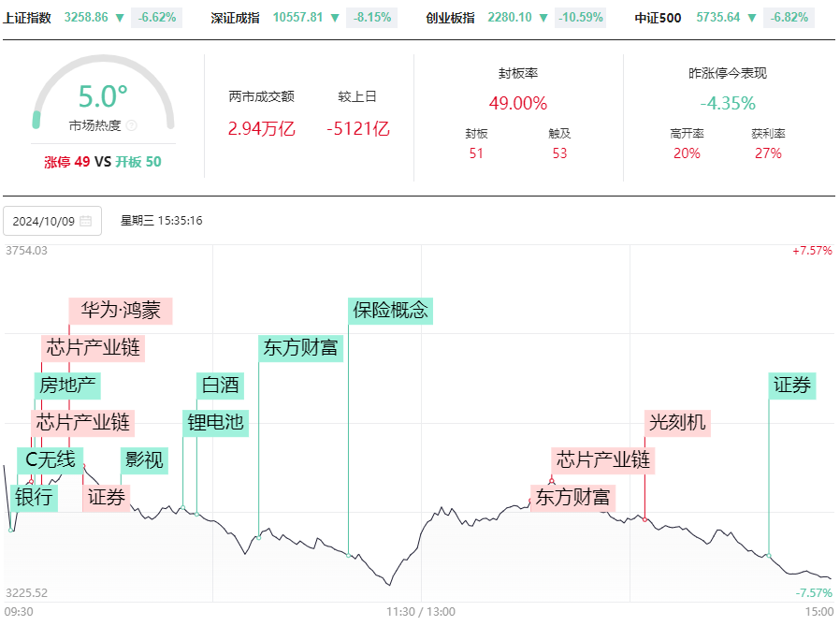Open the 光刻机 sector label
840x626 pixels.
(677, 423)
